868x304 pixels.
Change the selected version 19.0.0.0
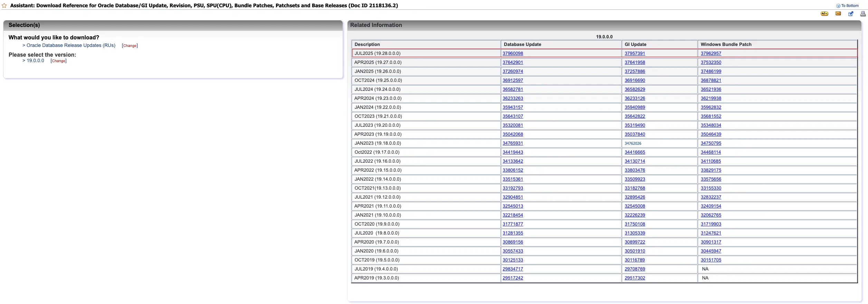point(58,61)
